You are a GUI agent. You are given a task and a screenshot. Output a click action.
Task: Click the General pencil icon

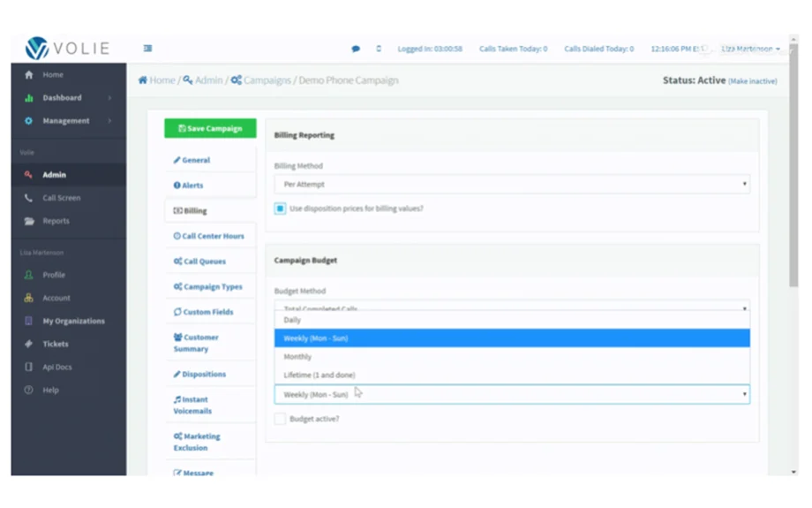(x=177, y=160)
